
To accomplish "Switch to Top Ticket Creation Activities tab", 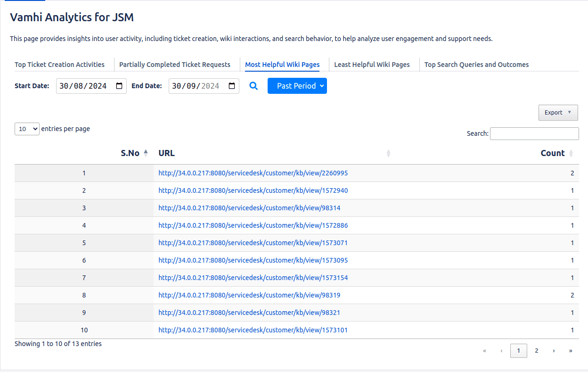I will pos(59,65).
